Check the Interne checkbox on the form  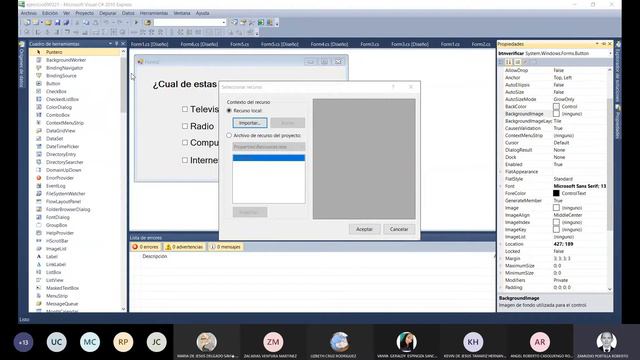pos(185,160)
